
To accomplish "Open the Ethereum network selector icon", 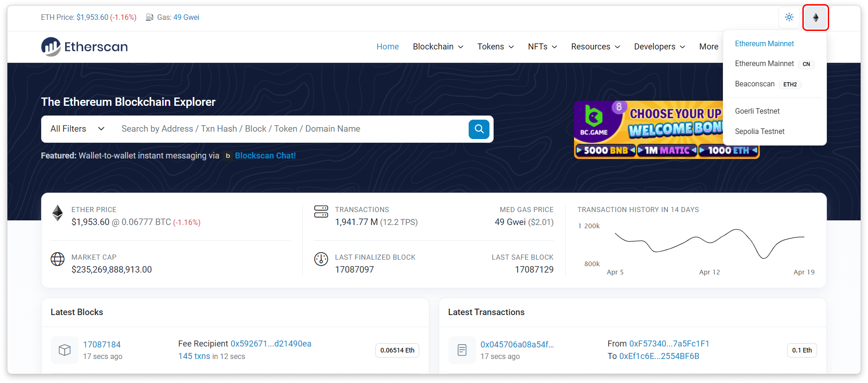I will [x=815, y=18].
